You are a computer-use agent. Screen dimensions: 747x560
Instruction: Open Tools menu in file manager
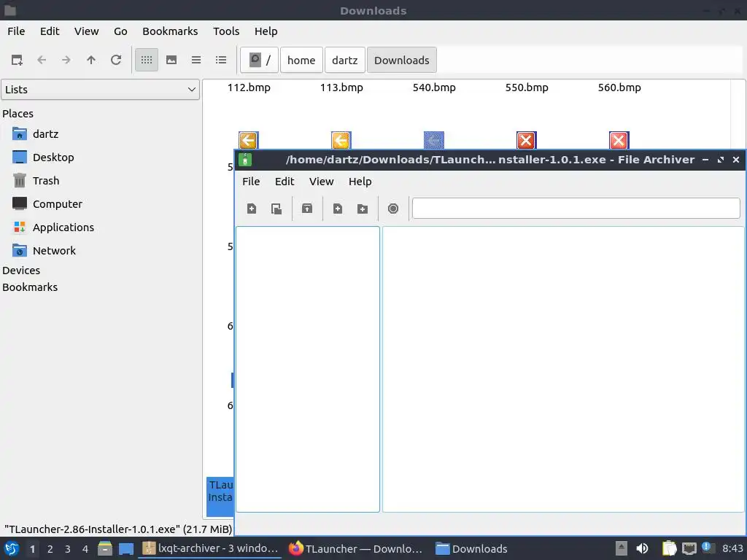226,31
